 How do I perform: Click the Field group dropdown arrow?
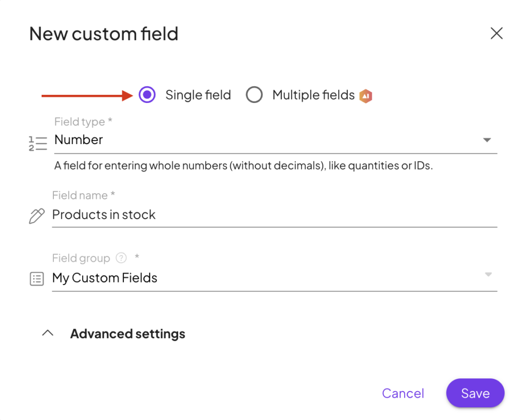[488, 274]
